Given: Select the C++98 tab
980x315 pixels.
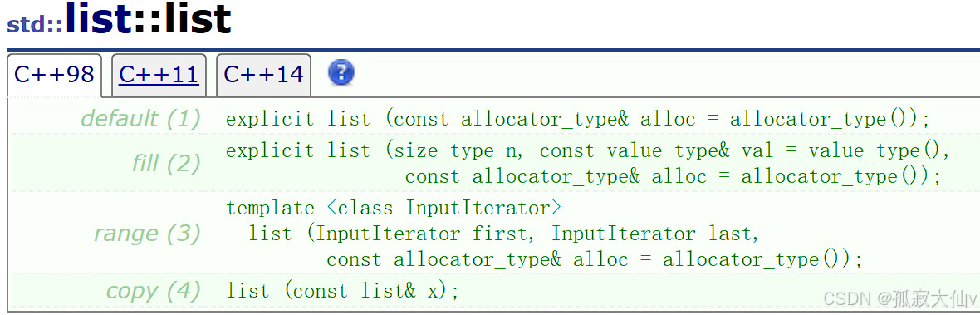Looking at the screenshot, I should pos(54,75).
